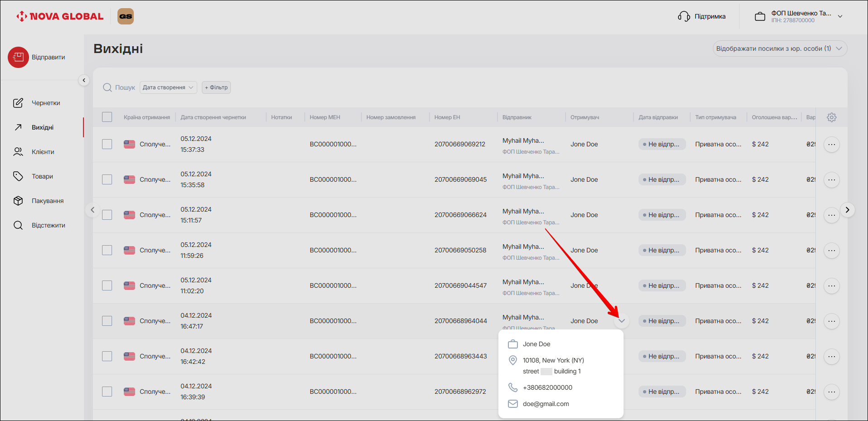The image size is (868, 421).
Task: Select the checkbox for shipment 20700668964044
Action: click(x=107, y=321)
